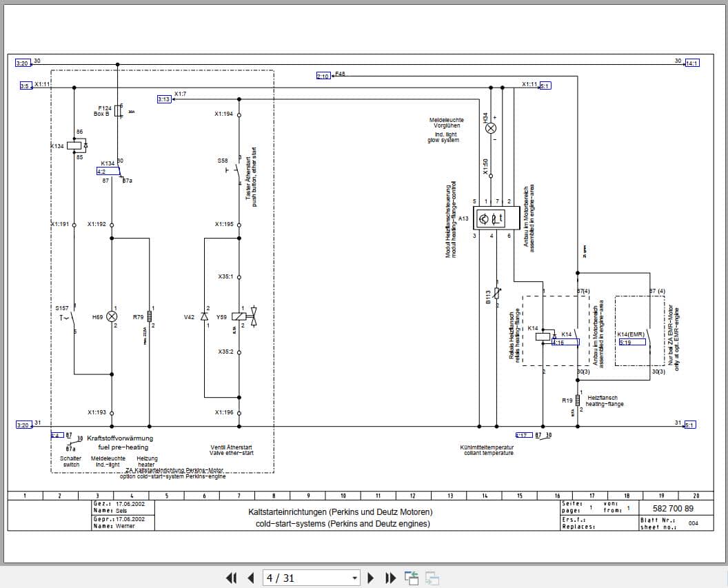Click the drawing number '582 700 89'
The image size is (728, 588).
[x=674, y=508]
